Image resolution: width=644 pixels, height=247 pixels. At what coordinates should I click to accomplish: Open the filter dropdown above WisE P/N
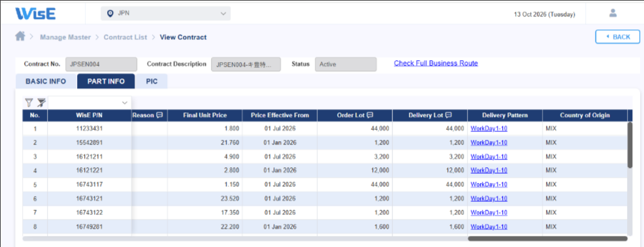coord(89,103)
